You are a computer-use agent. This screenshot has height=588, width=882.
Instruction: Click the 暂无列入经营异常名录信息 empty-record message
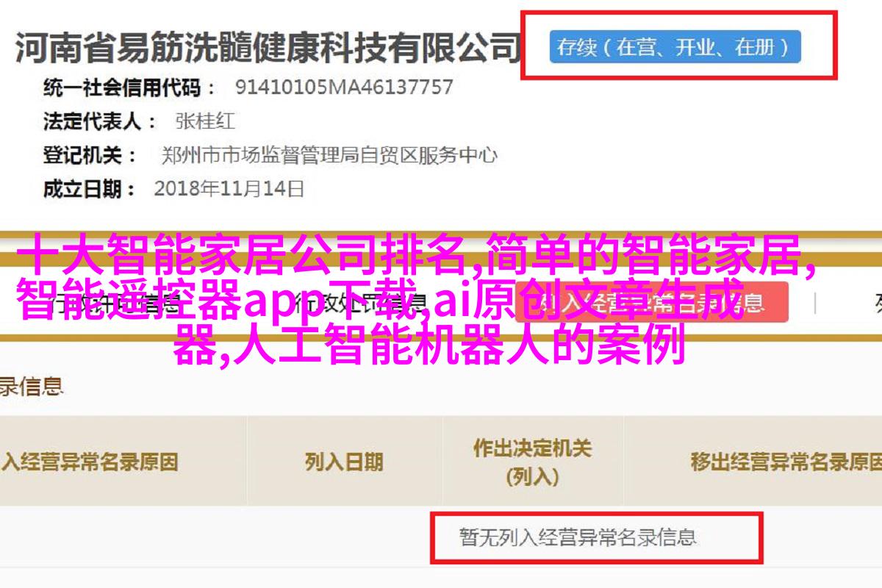pos(578,537)
